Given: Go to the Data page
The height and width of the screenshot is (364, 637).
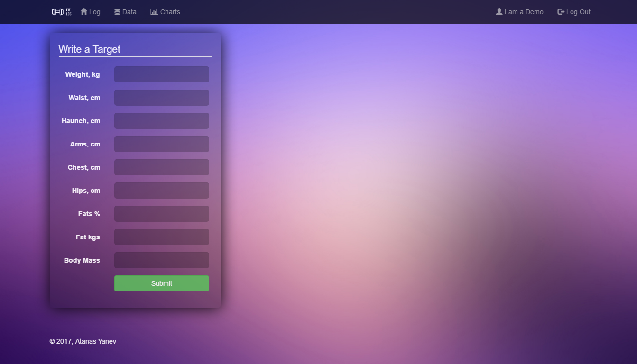Looking at the screenshot, I should (129, 12).
